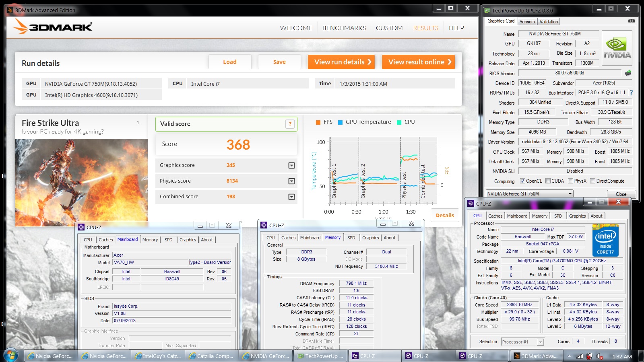
Task: Click the 368 overall score value
Action: click(238, 144)
